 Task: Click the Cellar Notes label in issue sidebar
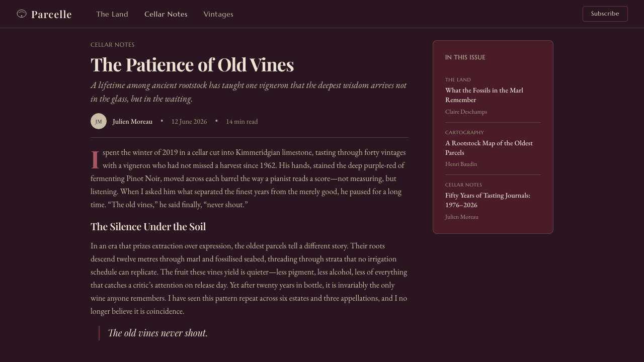463,185
